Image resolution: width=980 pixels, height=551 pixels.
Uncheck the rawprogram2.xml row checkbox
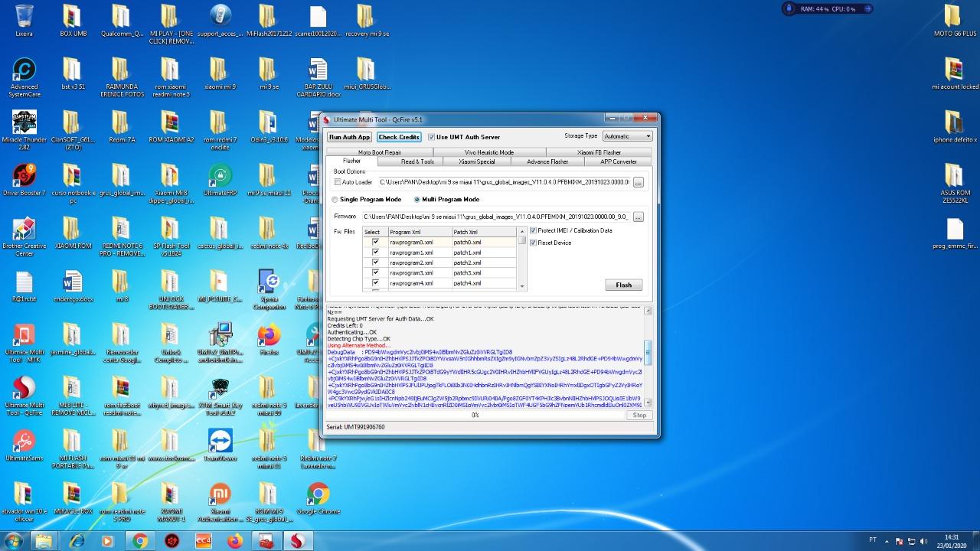coord(375,262)
